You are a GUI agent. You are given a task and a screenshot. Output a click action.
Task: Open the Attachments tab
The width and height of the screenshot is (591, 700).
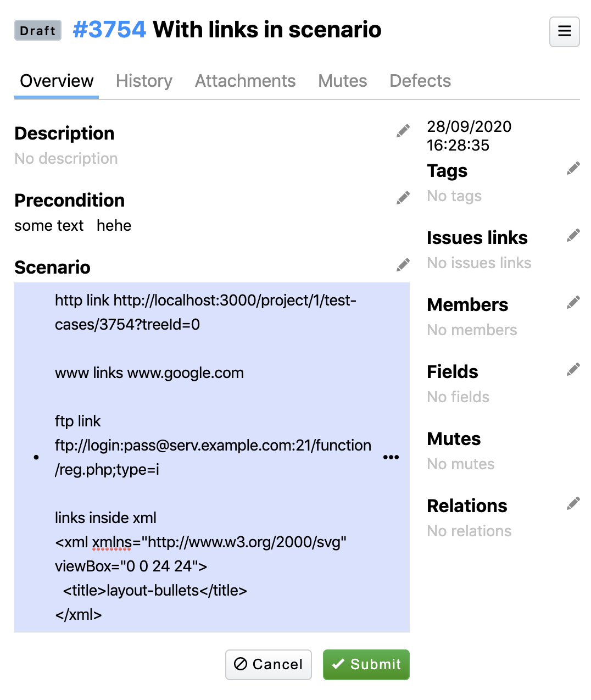click(245, 81)
